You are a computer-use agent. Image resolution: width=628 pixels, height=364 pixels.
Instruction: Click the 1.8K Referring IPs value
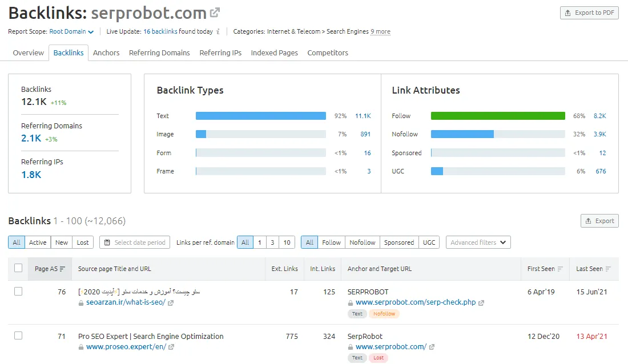click(x=31, y=175)
